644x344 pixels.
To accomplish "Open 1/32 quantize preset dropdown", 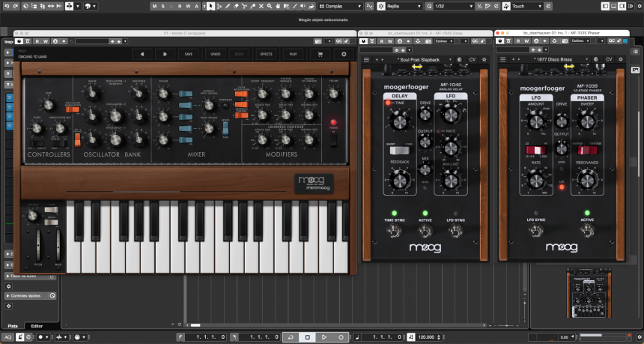I will (455, 6).
